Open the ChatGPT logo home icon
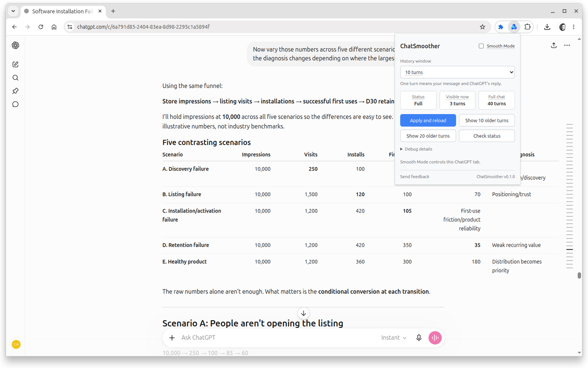Viewport: 588px width, 368px height. pyautogui.click(x=16, y=45)
